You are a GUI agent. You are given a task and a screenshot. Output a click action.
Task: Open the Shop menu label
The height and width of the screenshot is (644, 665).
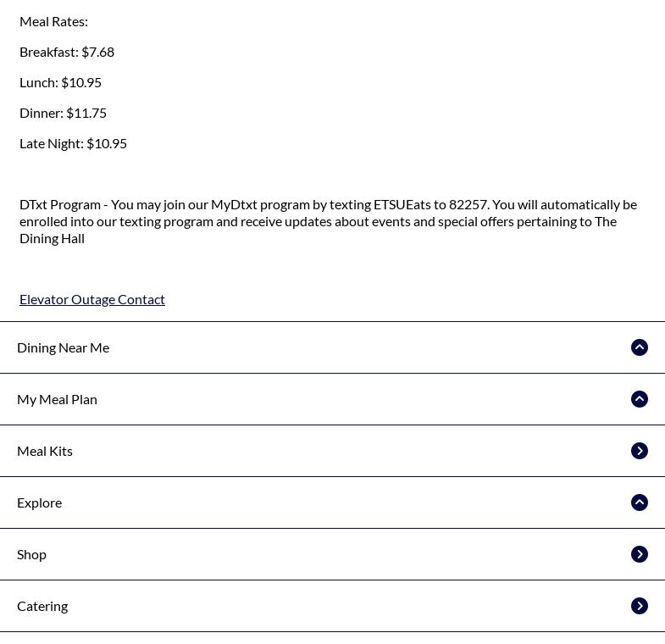[32, 554]
